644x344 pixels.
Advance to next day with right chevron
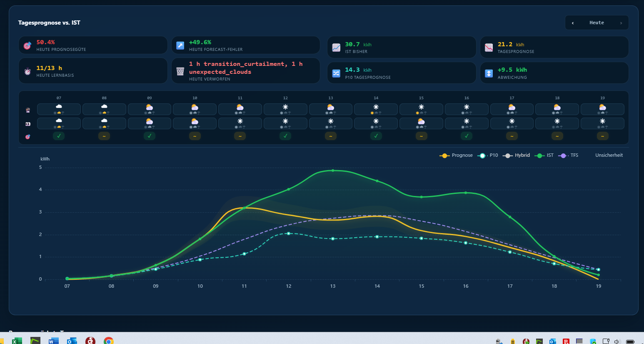[x=621, y=23]
